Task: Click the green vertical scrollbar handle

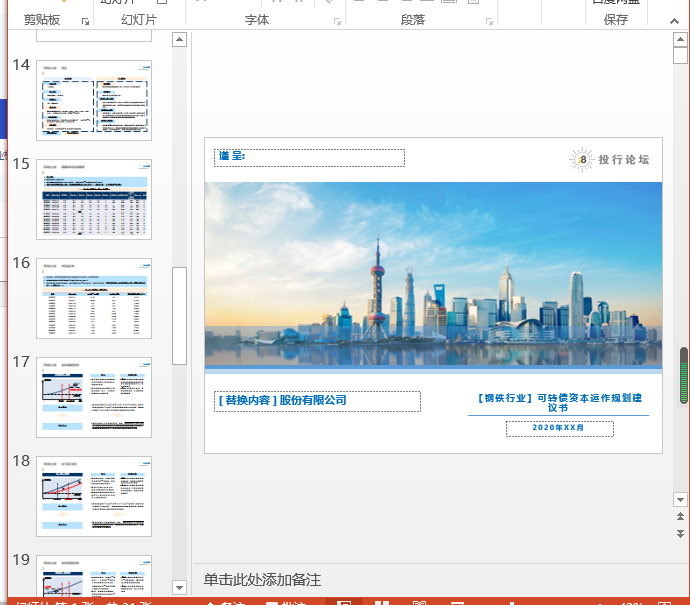Action: click(x=684, y=375)
